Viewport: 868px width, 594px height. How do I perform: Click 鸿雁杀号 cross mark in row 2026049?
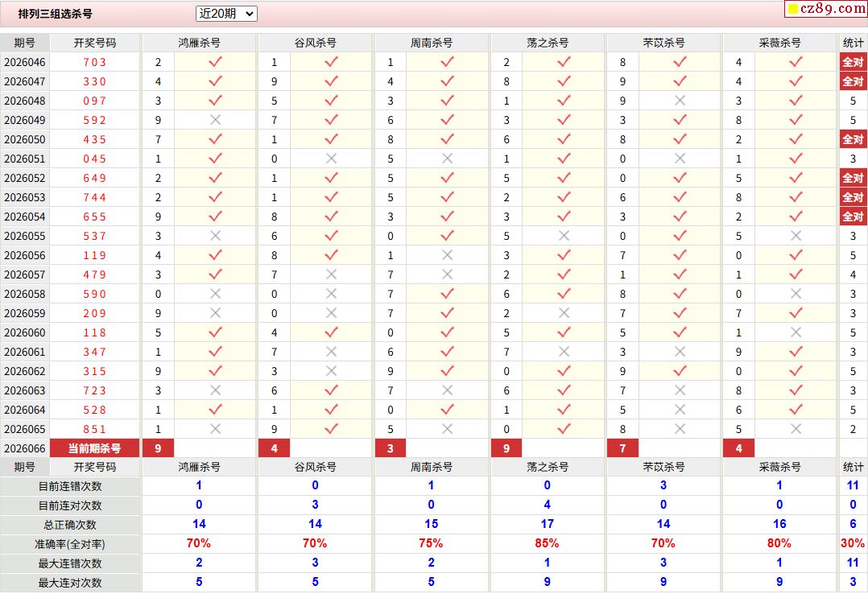click(215, 120)
